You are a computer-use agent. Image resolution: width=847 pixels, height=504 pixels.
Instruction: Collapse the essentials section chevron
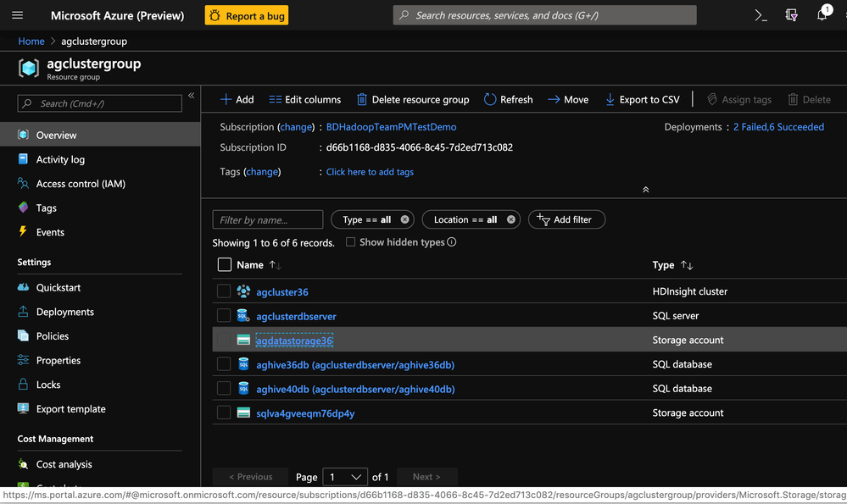(x=645, y=190)
